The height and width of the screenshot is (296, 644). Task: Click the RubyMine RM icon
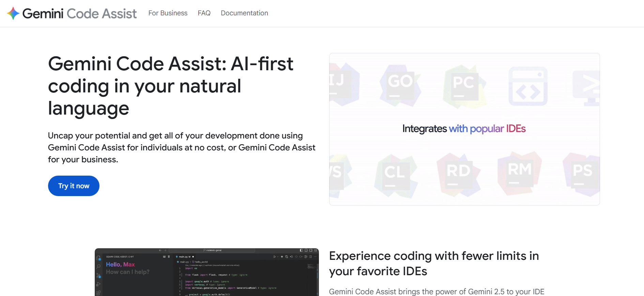[520, 173]
